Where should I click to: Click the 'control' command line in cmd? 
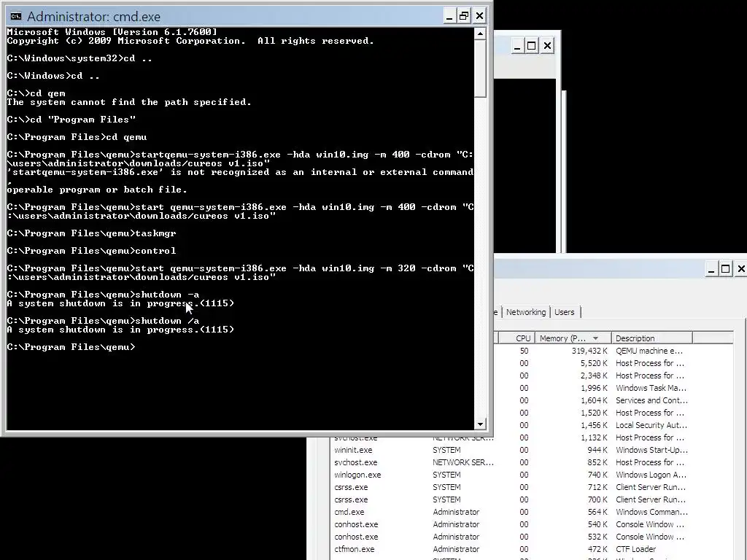91,251
